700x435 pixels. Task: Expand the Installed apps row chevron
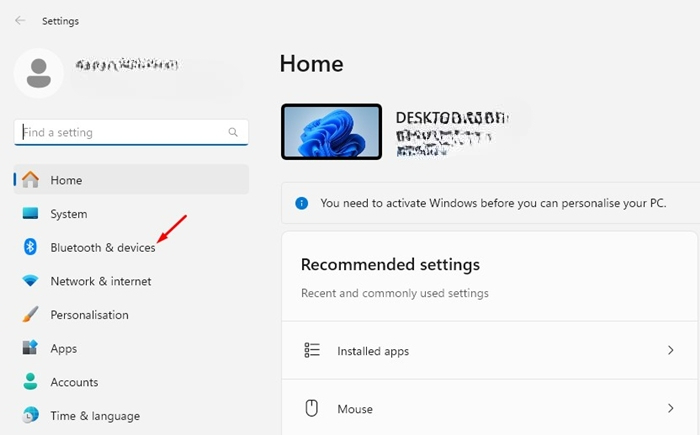pos(671,350)
